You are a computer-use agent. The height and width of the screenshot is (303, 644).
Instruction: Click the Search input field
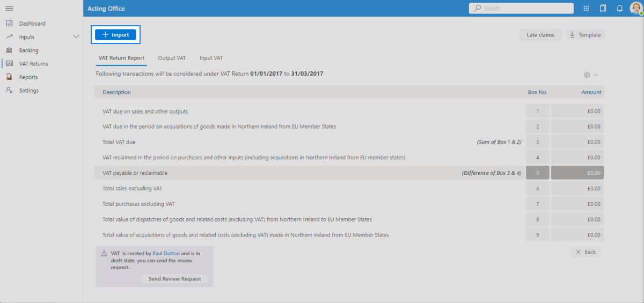click(x=521, y=9)
